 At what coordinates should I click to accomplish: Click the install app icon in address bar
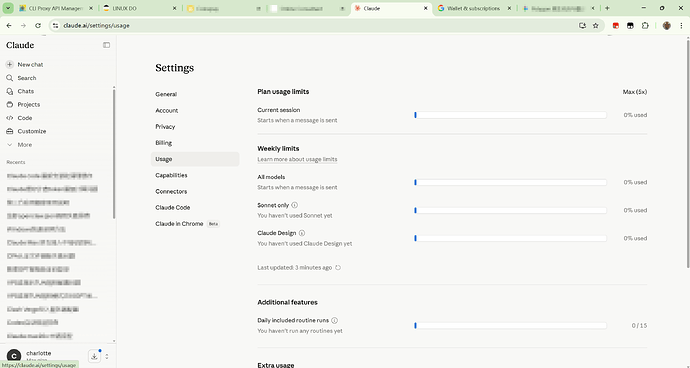582,26
